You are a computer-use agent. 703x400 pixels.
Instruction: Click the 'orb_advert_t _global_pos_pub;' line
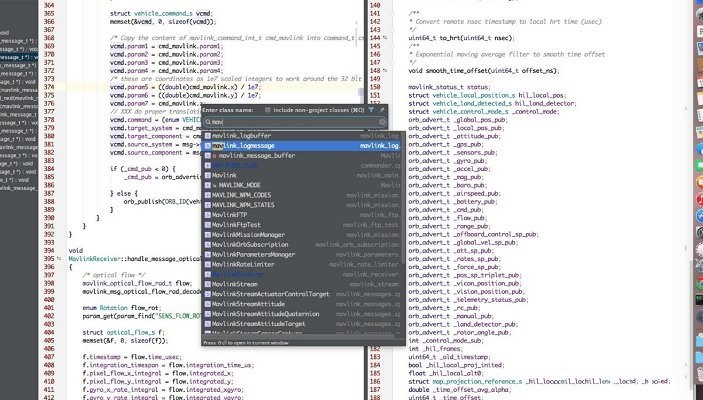click(457, 120)
